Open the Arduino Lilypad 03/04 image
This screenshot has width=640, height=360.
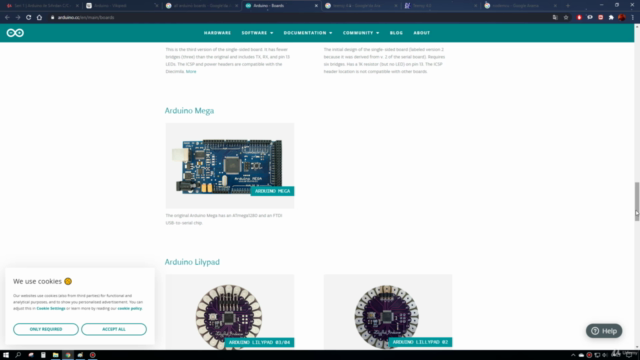click(230, 312)
